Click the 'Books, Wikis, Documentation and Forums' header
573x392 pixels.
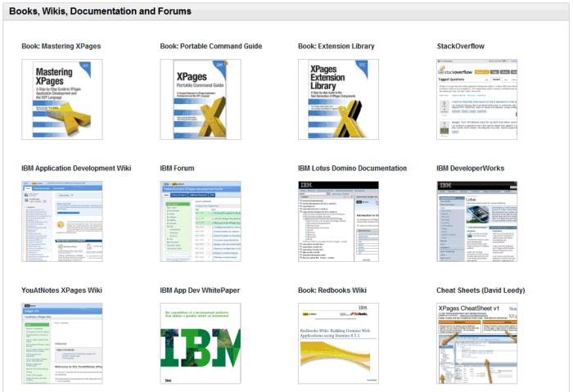click(x=100, y=11)
